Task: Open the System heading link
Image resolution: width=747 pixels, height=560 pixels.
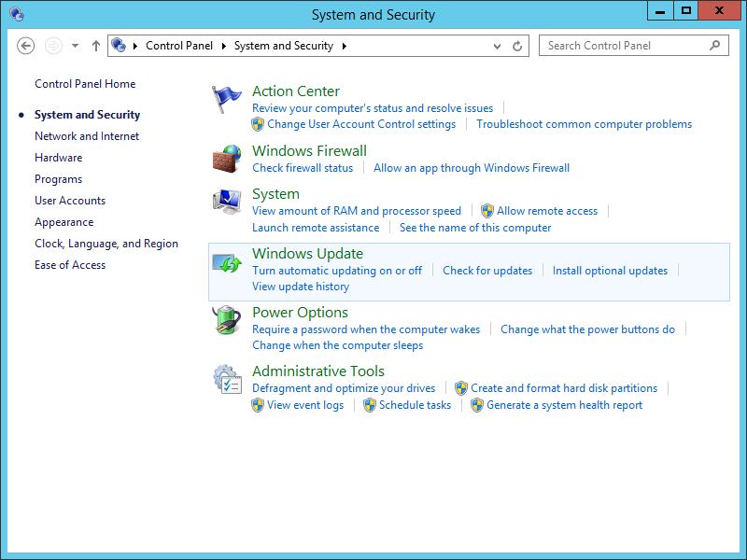Action: [275, 194]
